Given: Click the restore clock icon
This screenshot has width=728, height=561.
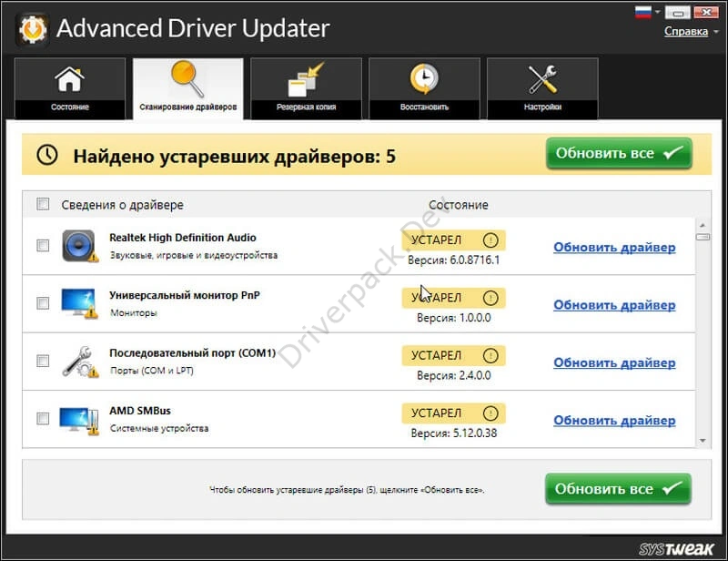Looking at the screenshot, I should tap(424, 78).
